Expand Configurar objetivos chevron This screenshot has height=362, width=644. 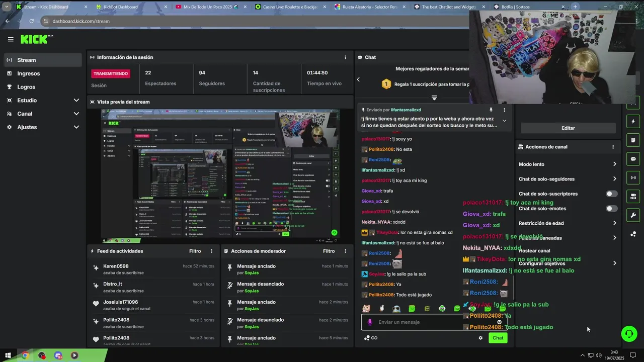pyautogui.click(x=614, y=263)
